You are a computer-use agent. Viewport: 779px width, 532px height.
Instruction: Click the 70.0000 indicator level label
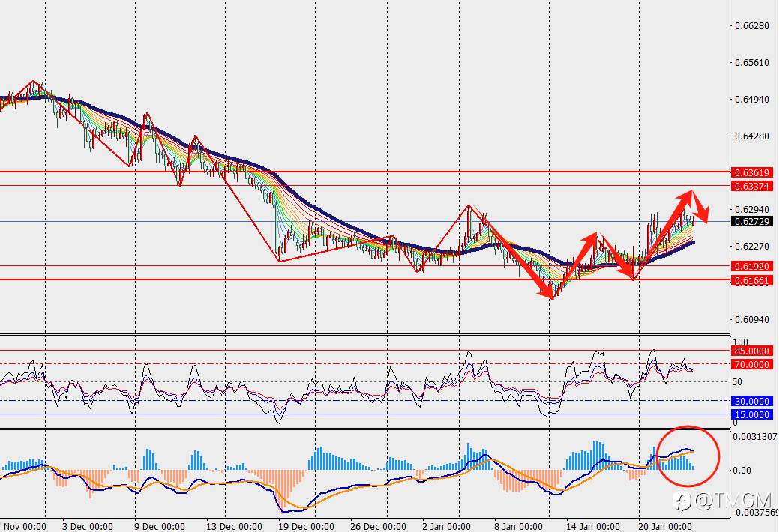pyautogui.click(x=752, y=364)
